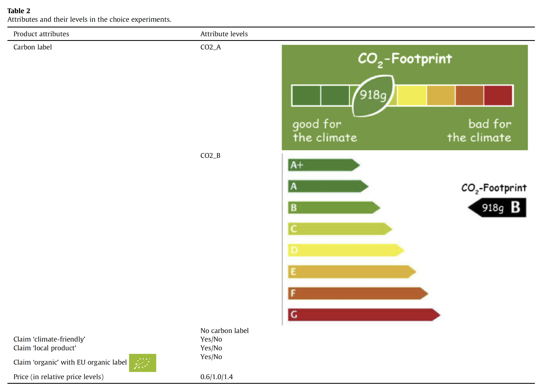Screen dimensions: 542x392
Task: Click the black 918g B arrow tag
Action: 498,208
